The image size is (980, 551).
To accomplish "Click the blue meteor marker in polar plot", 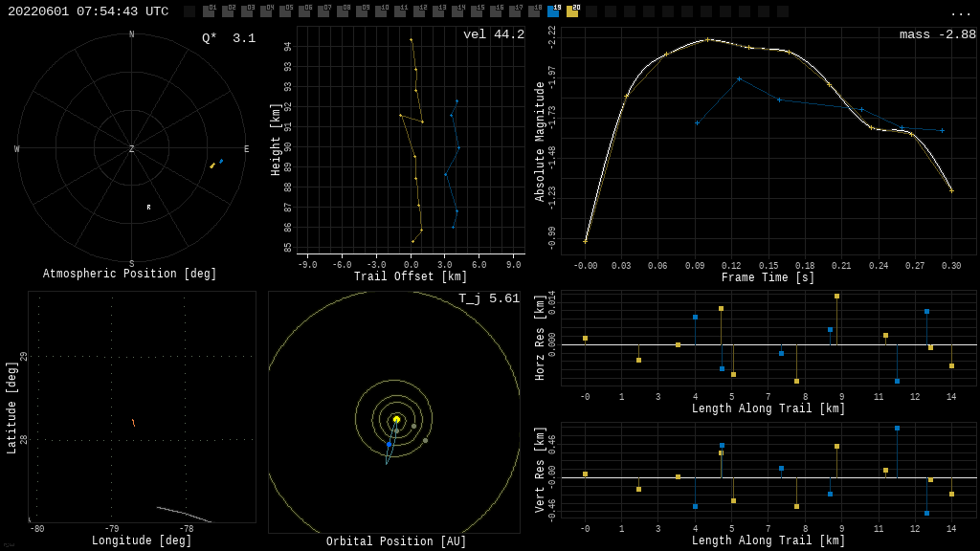I will (x=221, y=161).
